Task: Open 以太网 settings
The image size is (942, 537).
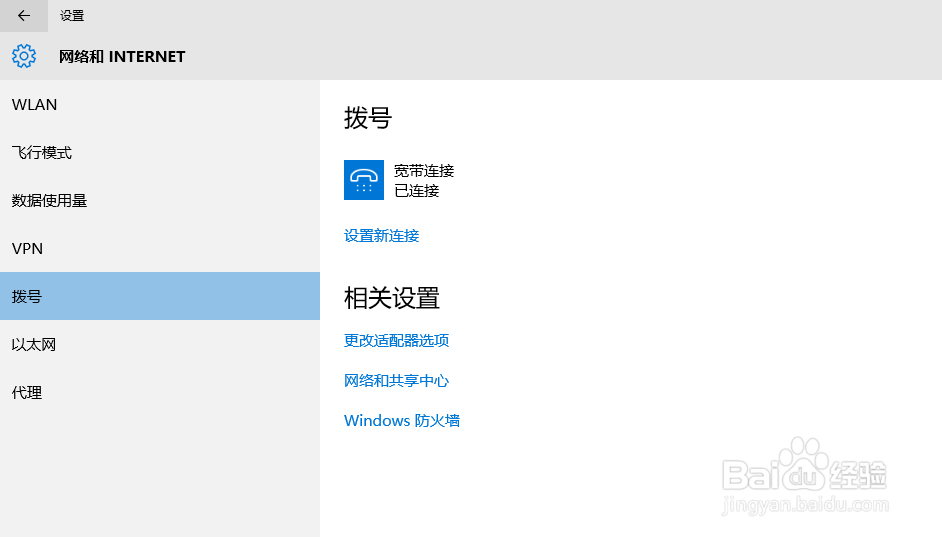Action: tap(160, 344)
